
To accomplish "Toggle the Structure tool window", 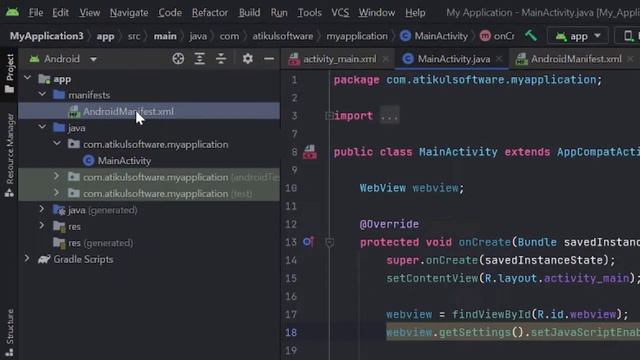I will 9,333.
